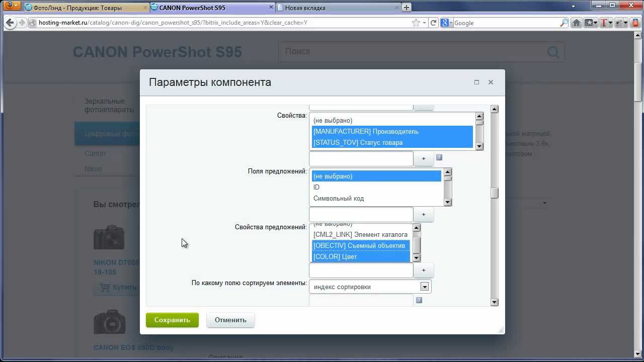This screenshot has width=644, height=362.
Task: Close the Параметры компонента dialog
Action: [x=491, y=82]
